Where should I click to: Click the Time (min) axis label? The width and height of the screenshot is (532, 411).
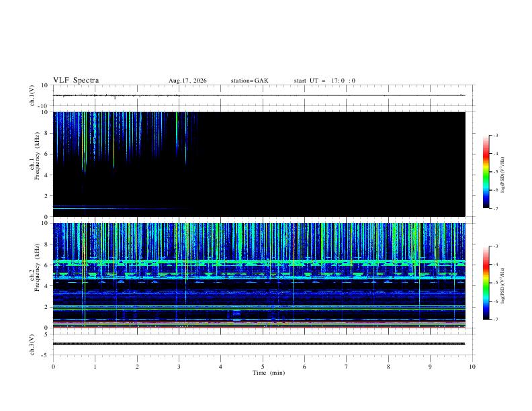pyautogui.click(x=269, y=373)
